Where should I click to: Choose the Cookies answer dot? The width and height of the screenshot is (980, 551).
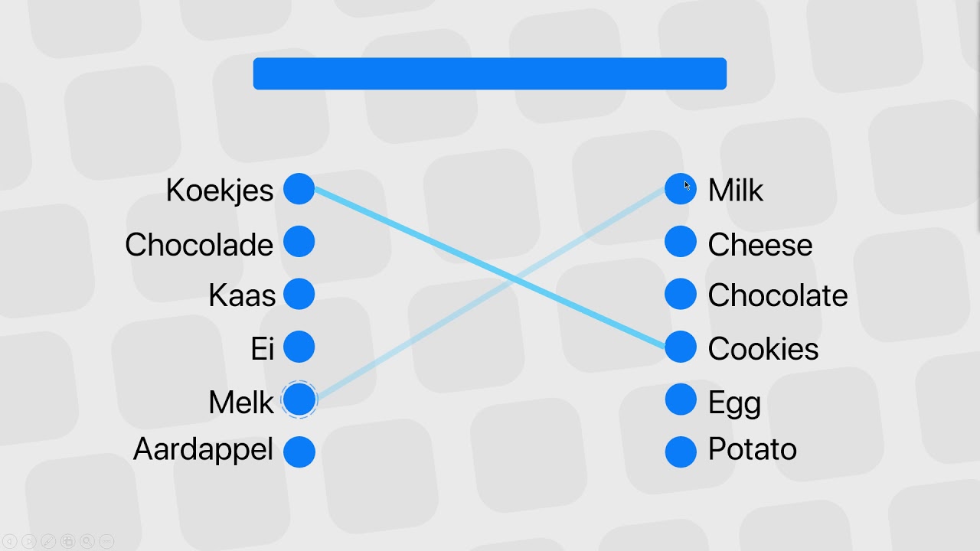click(681, 347)
